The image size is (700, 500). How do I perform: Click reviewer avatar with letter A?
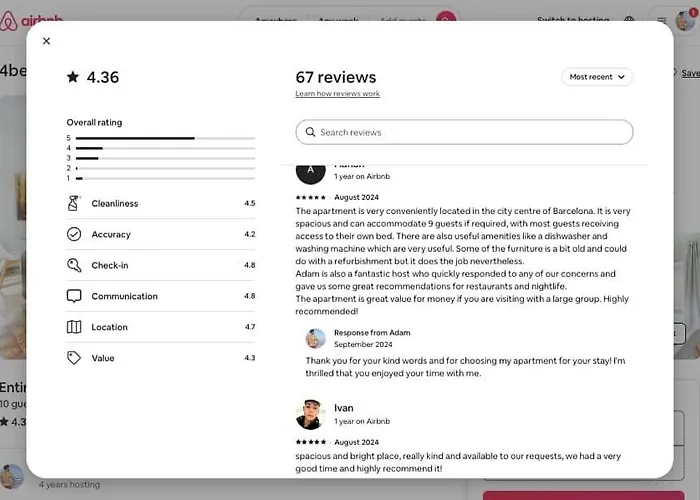click(x=311, y=172)
